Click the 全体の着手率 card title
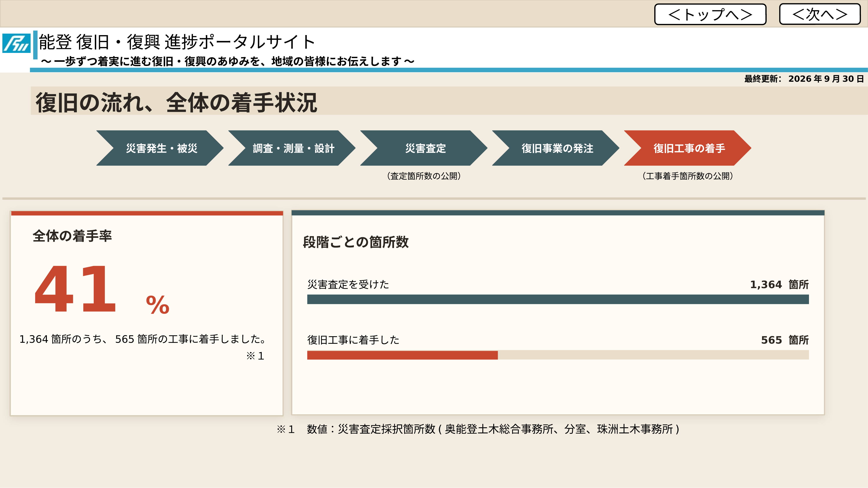 72,236
